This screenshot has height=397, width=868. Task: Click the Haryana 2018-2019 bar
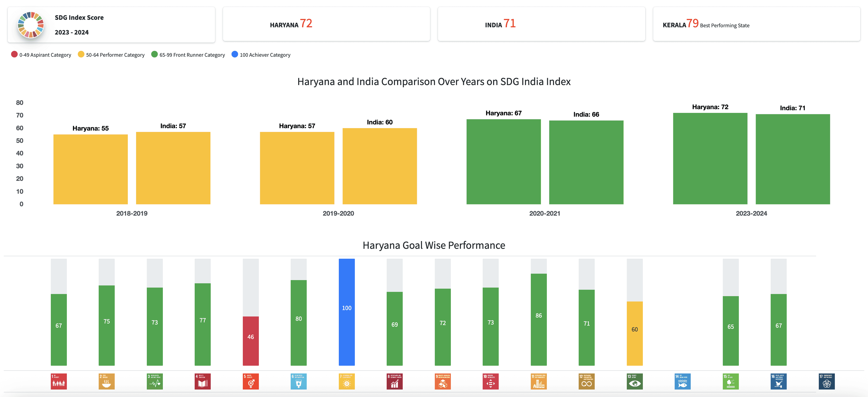coord(90,169)
